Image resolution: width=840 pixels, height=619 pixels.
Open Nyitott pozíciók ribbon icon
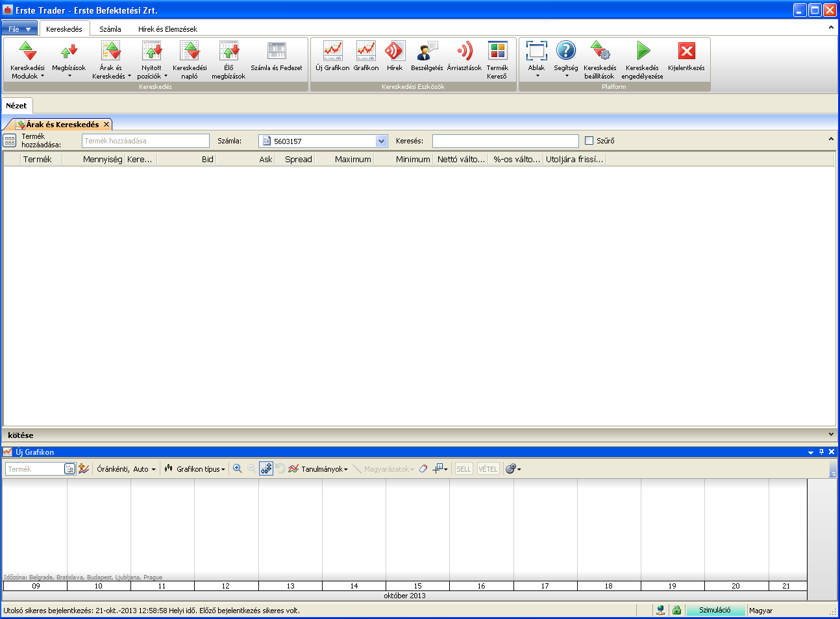click(x=152, y=51)
